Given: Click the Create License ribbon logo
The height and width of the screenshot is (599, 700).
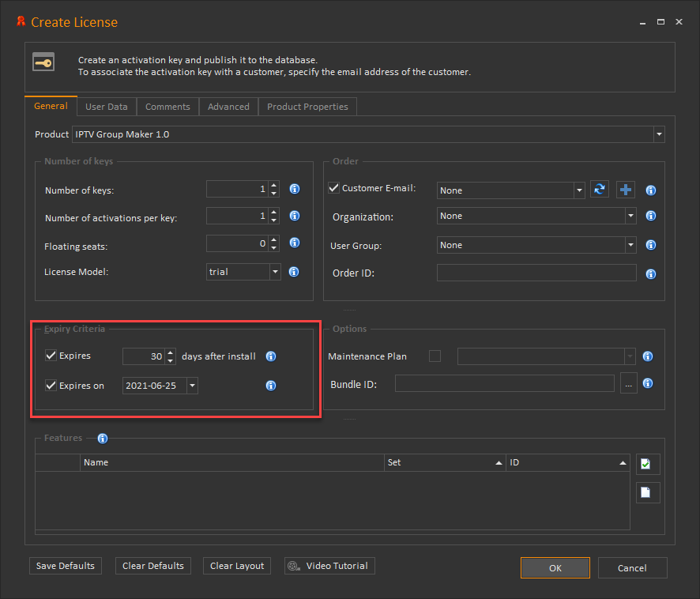Looking at the screenshot, I should (21, 21).
